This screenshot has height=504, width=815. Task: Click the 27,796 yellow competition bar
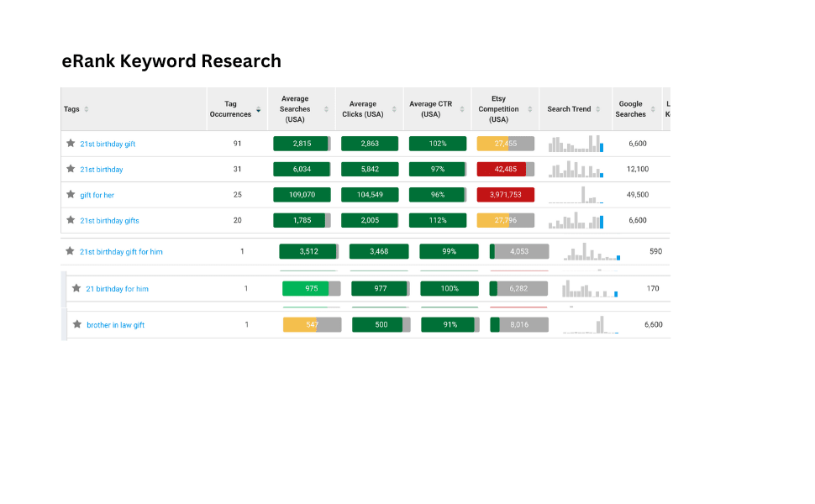tap(506, 220)
